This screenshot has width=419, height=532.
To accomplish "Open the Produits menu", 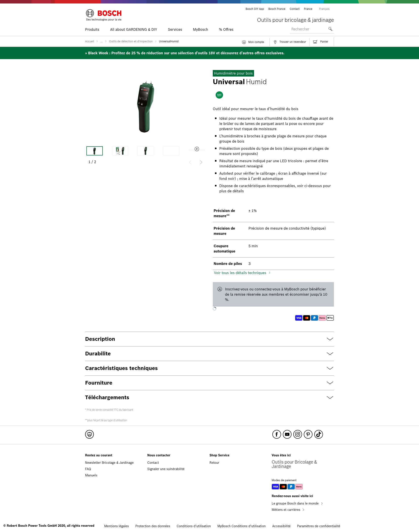I will 92,29.
